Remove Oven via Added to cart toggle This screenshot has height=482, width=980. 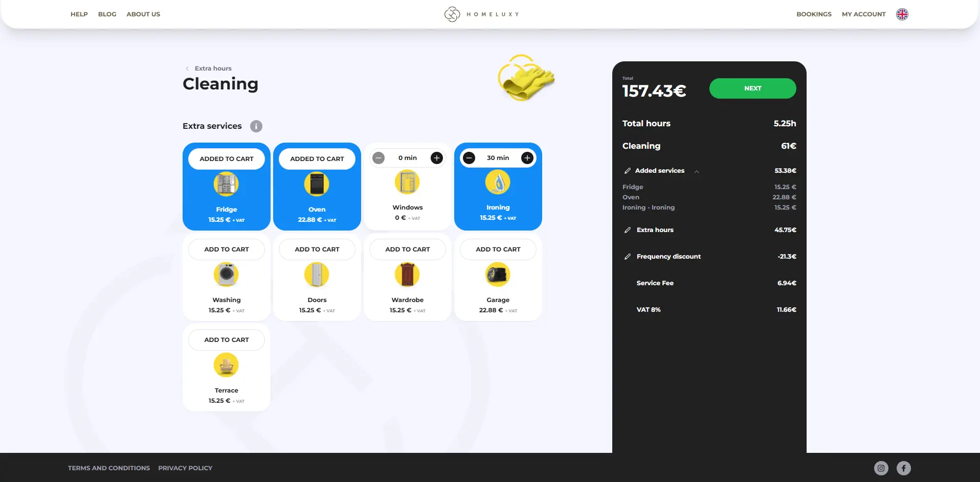[317, 159]
